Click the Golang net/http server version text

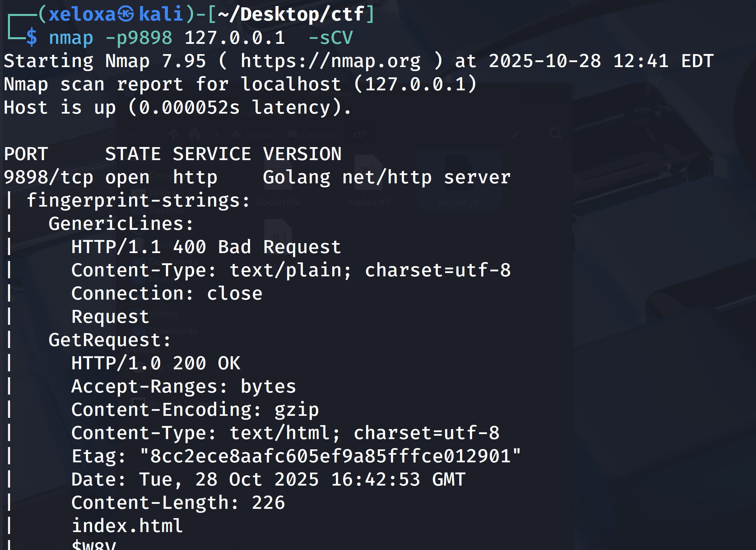click(386, 177)
